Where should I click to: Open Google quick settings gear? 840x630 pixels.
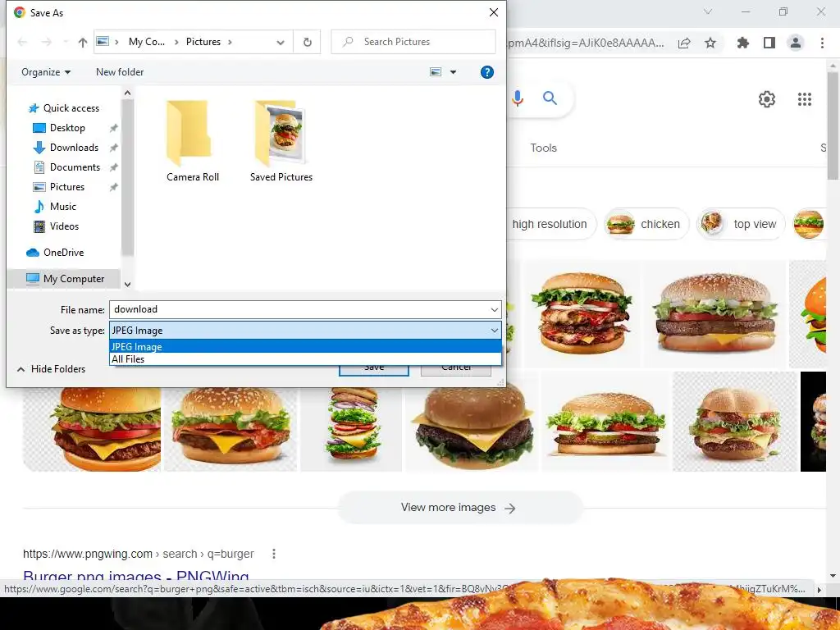[x=767, y=99]
